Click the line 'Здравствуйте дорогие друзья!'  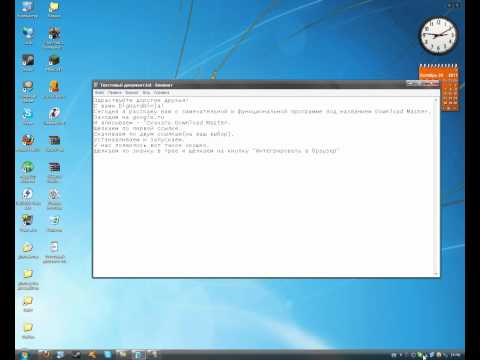click(141, 100)
